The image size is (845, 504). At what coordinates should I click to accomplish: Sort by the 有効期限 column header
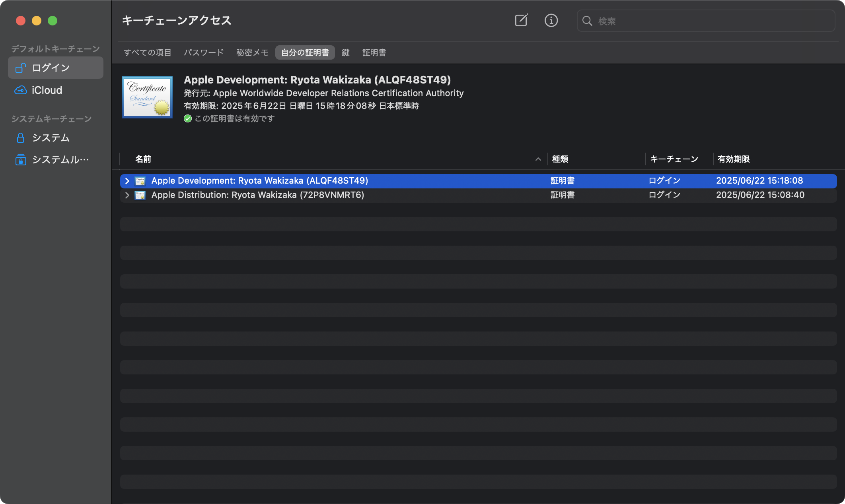(x=734, y=159)
